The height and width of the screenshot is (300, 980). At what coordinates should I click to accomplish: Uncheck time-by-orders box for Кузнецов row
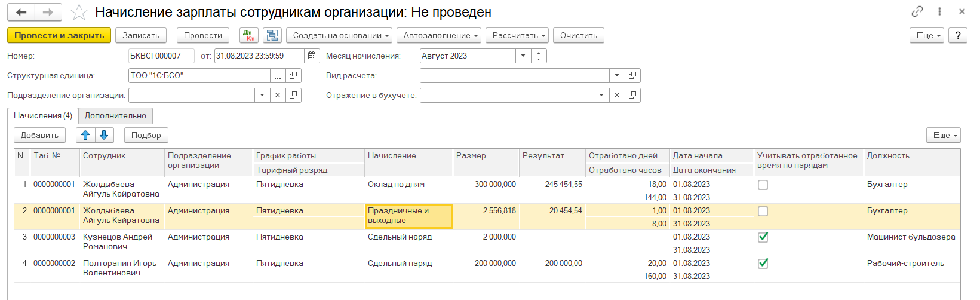click(x=763, y=237)
